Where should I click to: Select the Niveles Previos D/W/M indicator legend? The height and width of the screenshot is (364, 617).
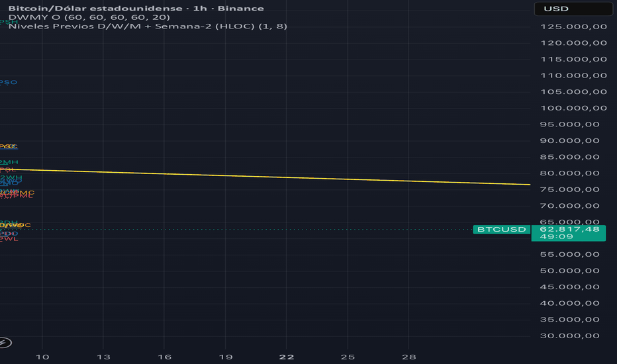point(148,26)
